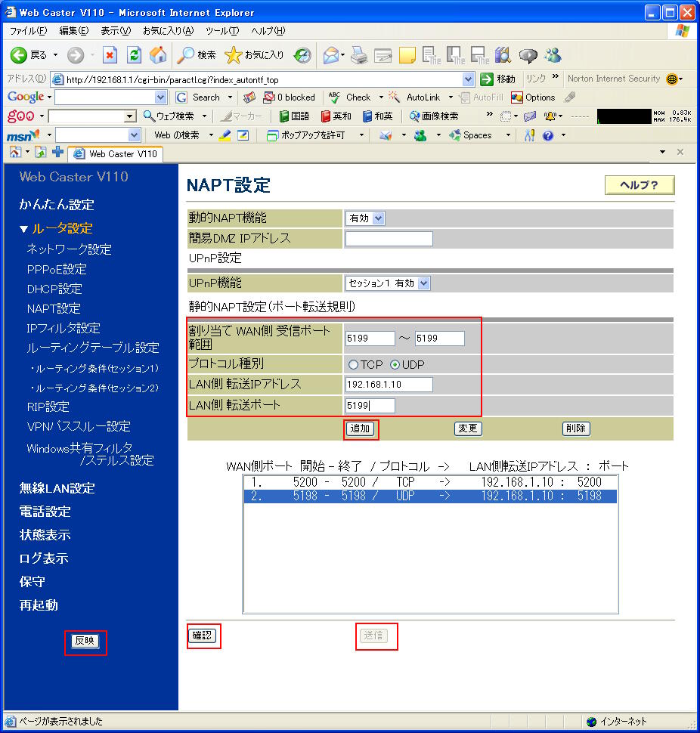Click the 追加 (add) button
This screenshot has height=733, width=700.
click(x=360, y=428)
